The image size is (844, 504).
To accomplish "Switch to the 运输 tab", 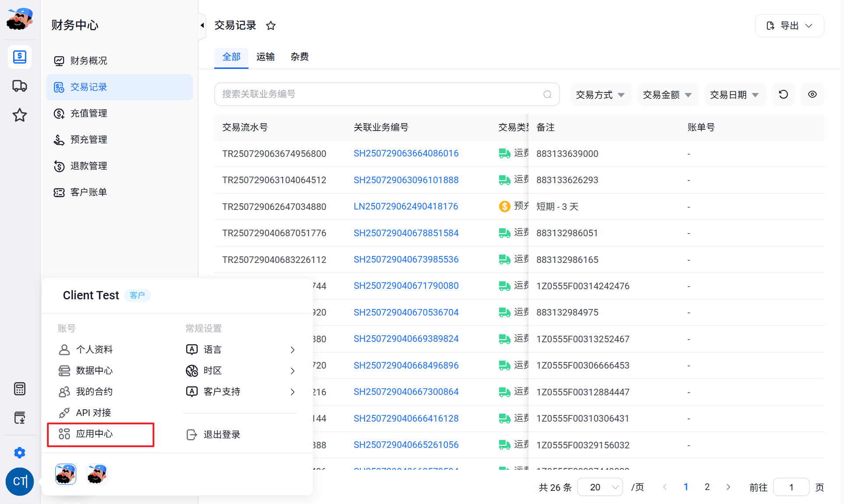I will 266,57.
